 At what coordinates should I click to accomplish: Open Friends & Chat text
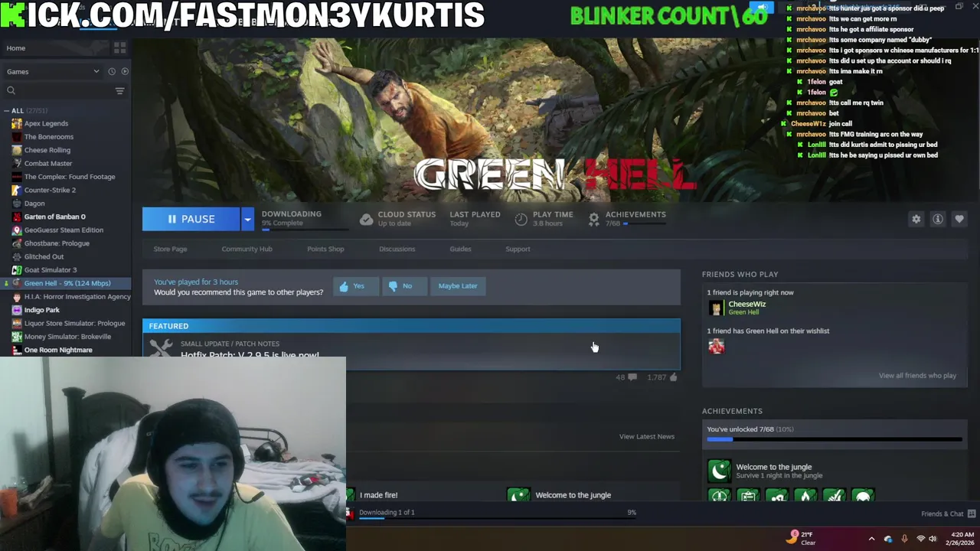942,514
